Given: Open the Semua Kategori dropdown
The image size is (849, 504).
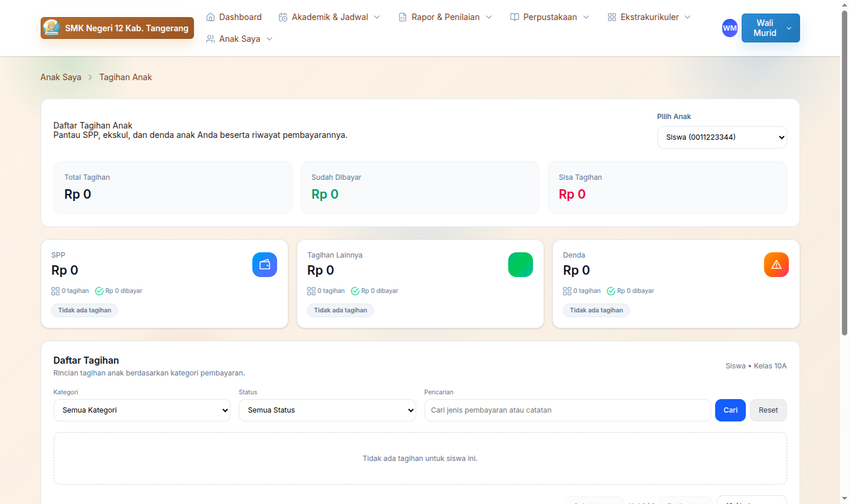Looking at the screenshot, I should point(141,410).
